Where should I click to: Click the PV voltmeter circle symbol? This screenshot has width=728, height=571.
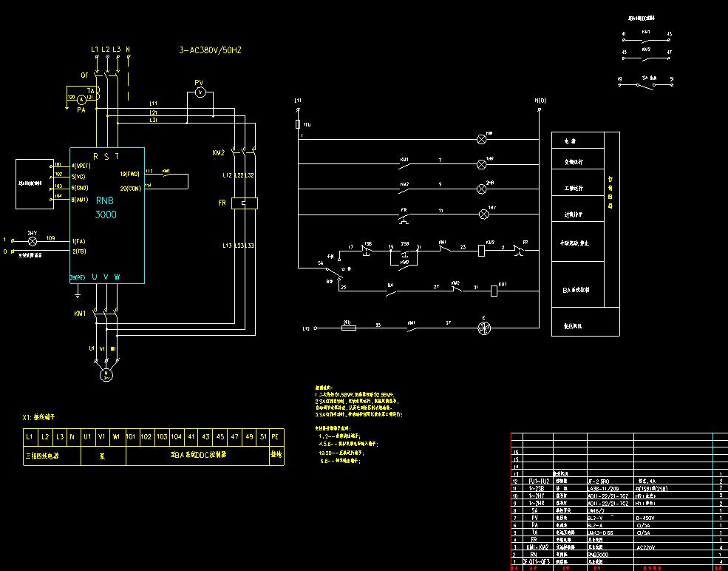200,93
